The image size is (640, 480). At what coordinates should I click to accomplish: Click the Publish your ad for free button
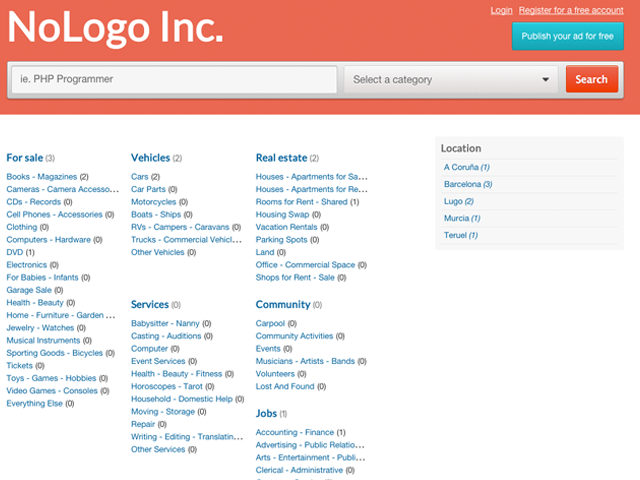coord(567,36)
